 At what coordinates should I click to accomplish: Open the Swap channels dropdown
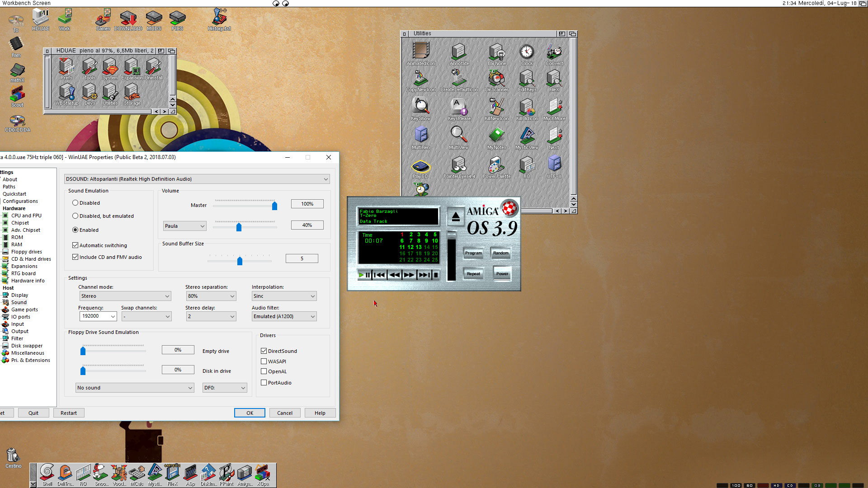click(x=146, y=316)
